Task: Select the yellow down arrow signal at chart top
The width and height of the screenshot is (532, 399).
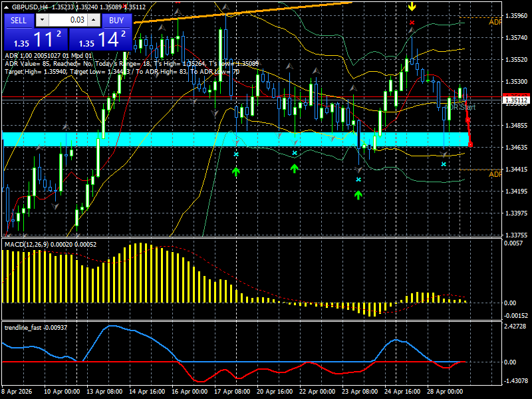Action: (x=412, y=7)
